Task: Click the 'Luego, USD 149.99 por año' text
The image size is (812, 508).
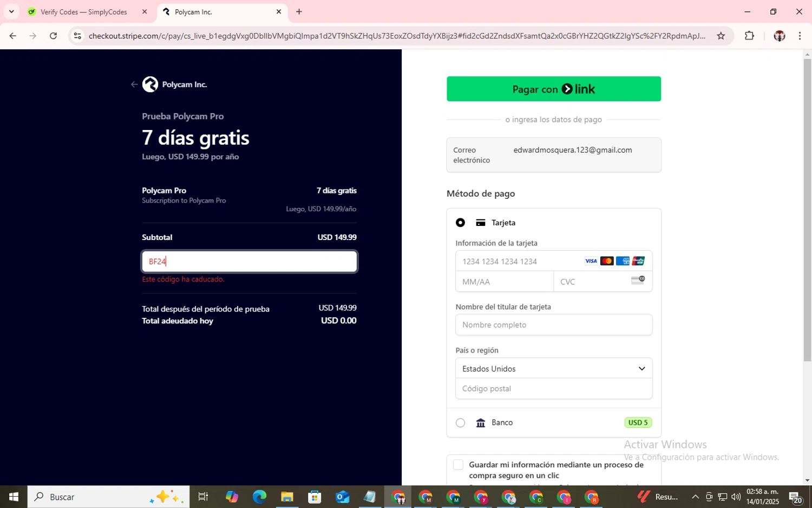Action: coord(190,157)
